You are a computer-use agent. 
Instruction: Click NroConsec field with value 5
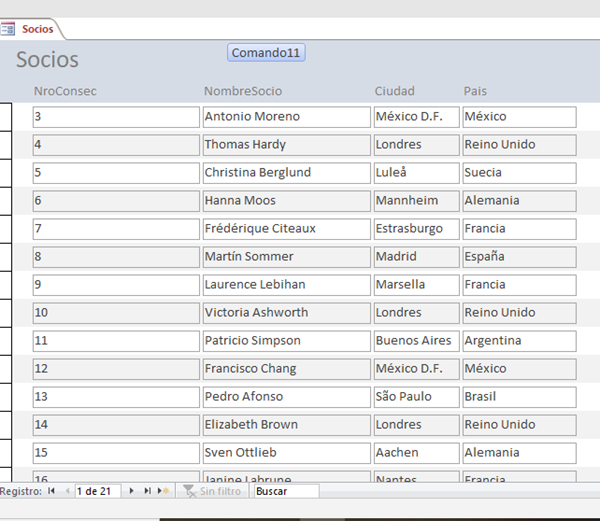coord(116,173)
